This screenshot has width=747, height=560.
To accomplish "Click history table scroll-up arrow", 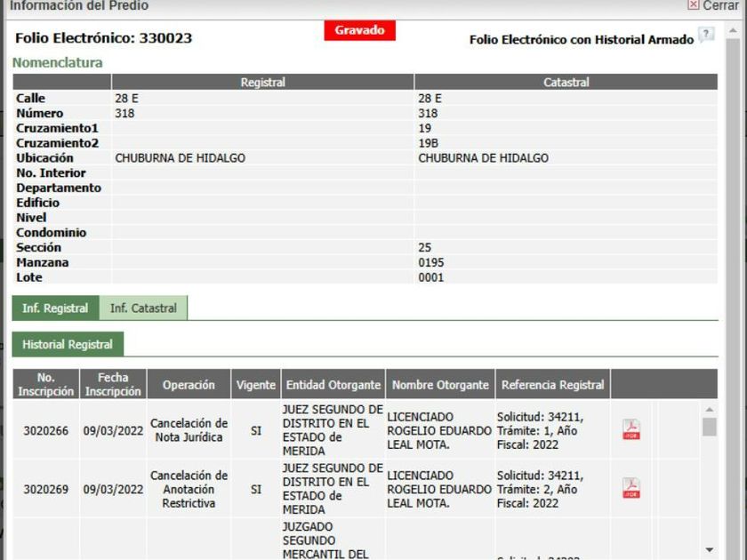I will 710,409.
